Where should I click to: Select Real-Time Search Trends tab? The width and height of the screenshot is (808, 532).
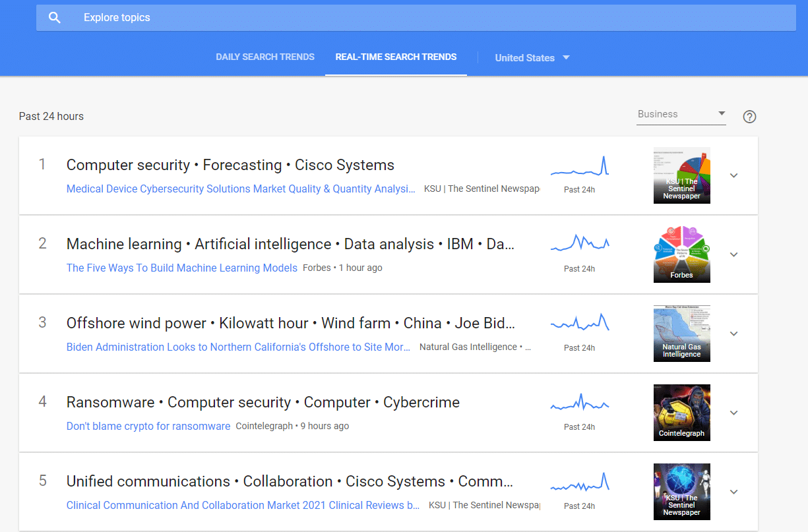396,57
